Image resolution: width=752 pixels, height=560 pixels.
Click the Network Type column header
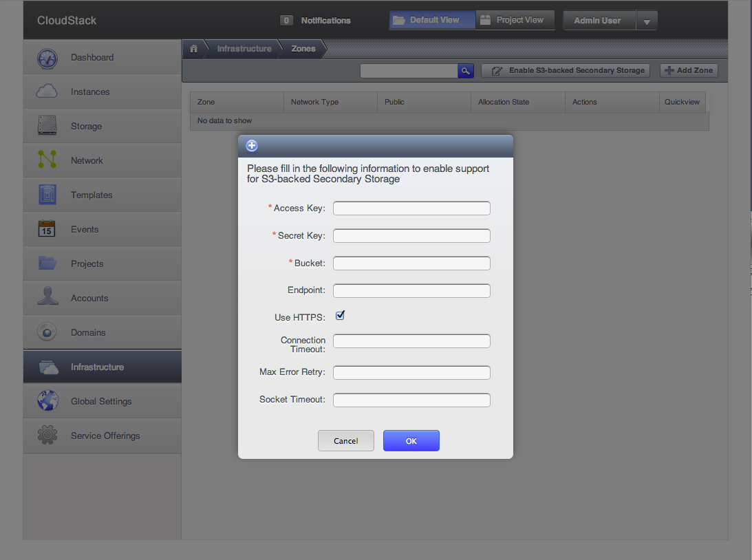330,102
